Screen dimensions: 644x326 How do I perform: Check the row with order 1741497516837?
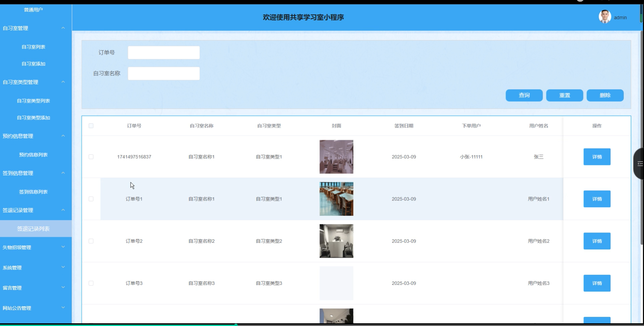pos(91,157)
